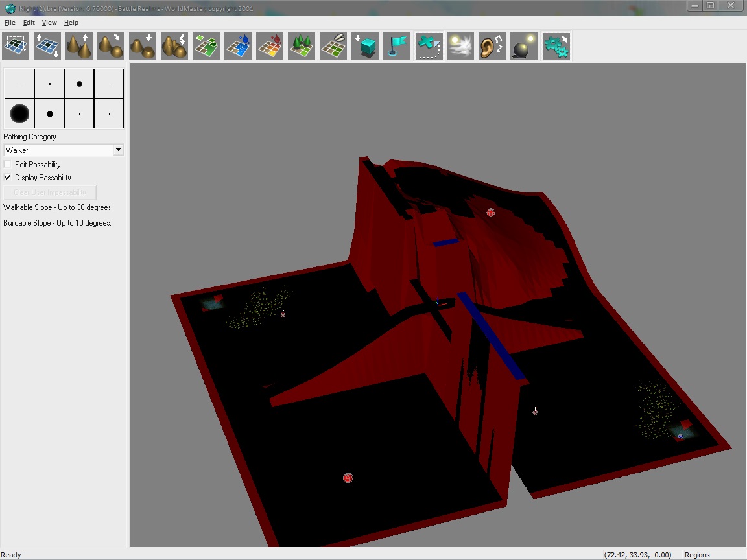This screenshot has height=560, width=747.
Task: Select the water paint tool with blue drop
Action: coord(238,46)
